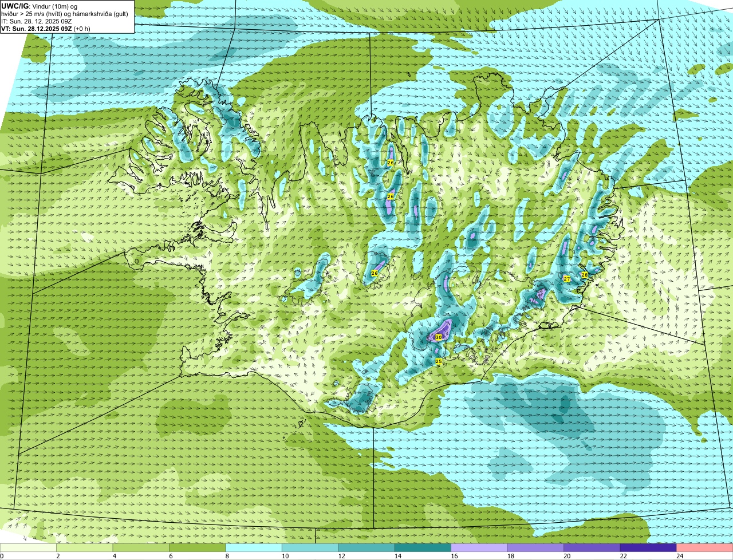Choose the 22–24 m/s dark indigo legend swatch

[x=648, y=547]
